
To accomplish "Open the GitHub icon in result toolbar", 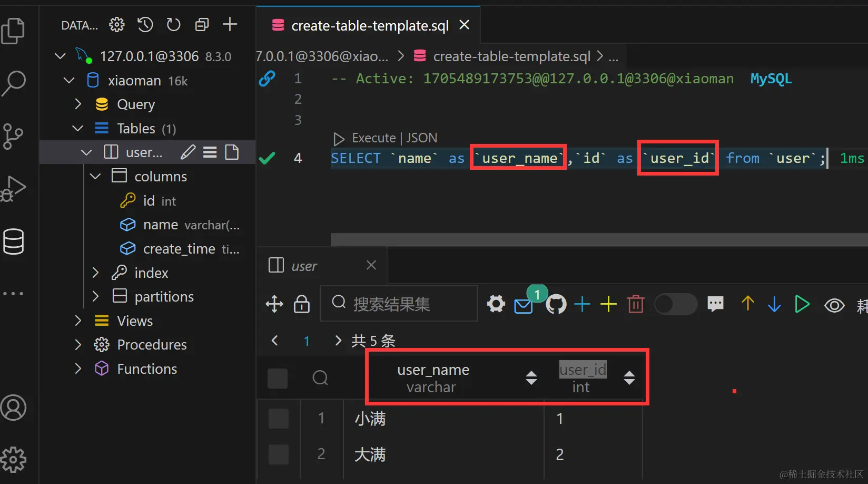I will point(556,304).
